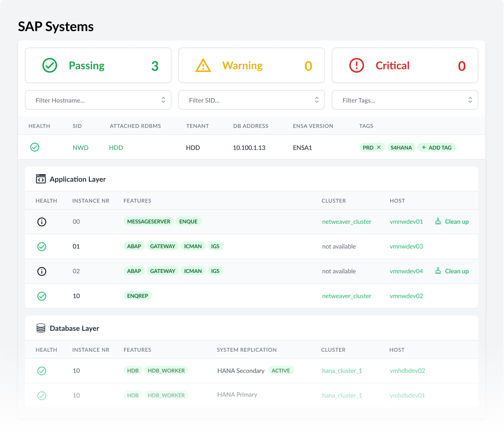Click GATEWAY badge in instance 02 row
The image size is (504, 438).
163,271
